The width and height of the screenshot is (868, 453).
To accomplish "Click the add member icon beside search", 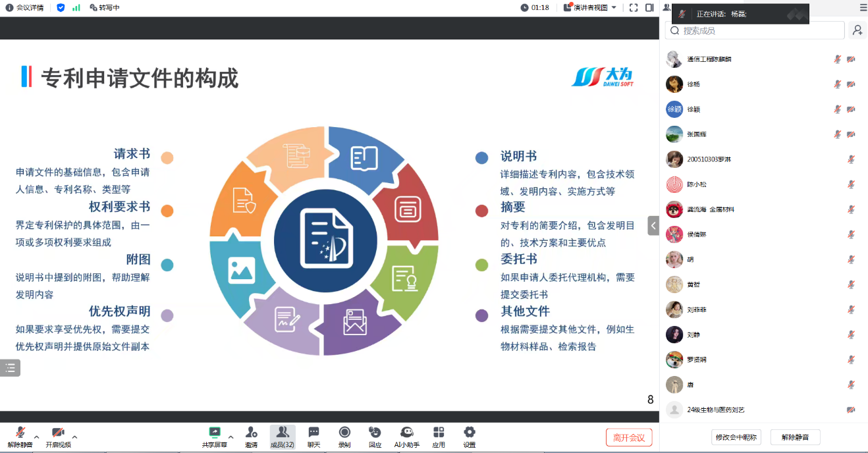I will pyautogui.click(x=857, y=30).
